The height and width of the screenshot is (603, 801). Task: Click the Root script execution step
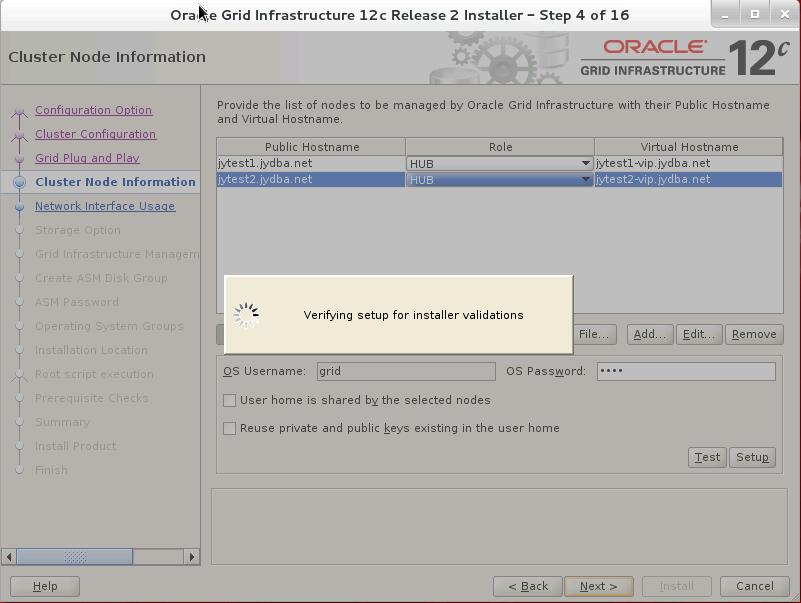[94, 374]
